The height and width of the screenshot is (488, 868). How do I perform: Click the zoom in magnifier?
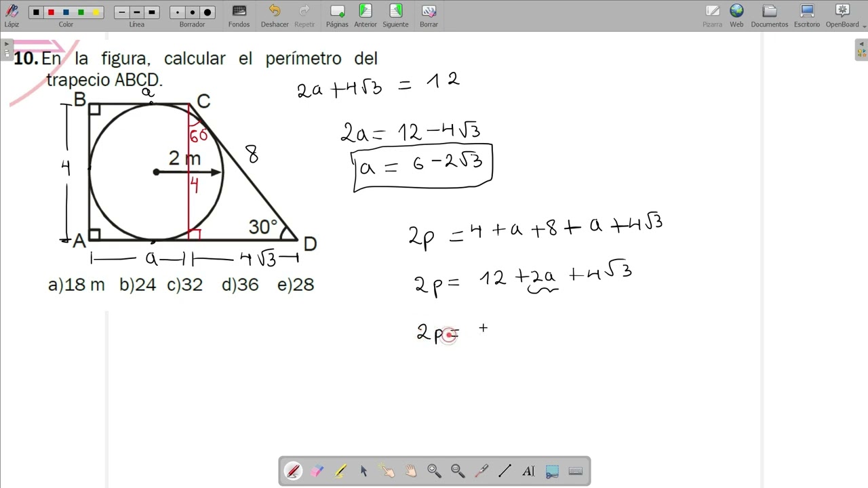(x=434, y=471)
